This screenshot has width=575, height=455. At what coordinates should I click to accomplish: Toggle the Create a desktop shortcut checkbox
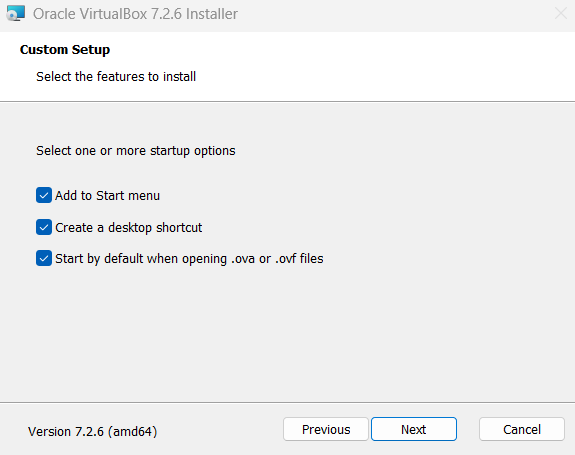point(44,227)
